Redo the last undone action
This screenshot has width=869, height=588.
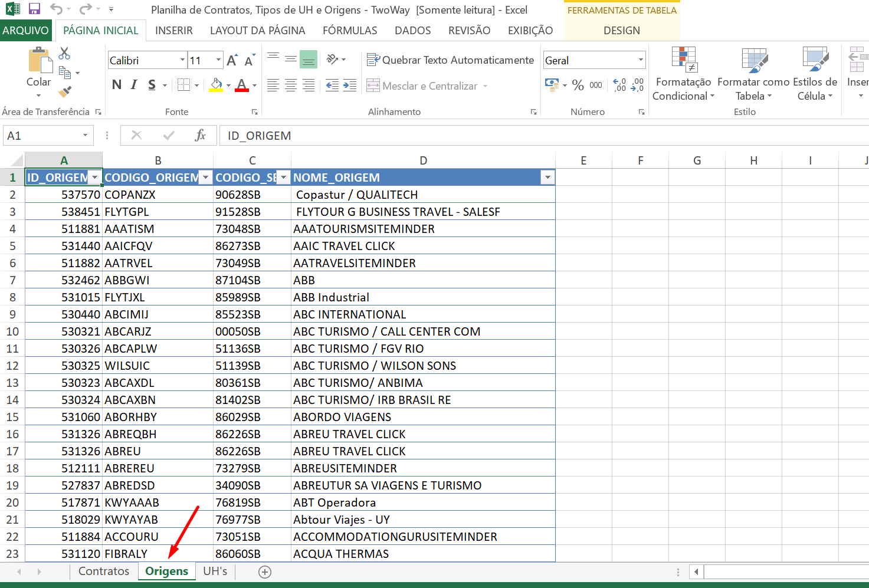click(x=86, y=9)
